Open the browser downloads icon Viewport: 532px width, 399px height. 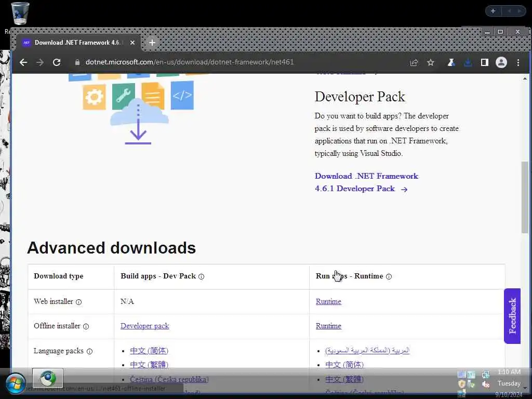click(x=468, y=62)
